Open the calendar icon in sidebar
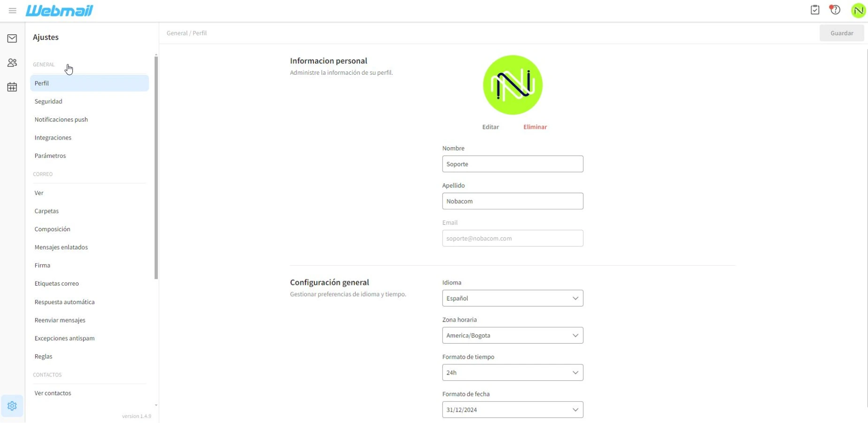 click(x=12, y=87)
